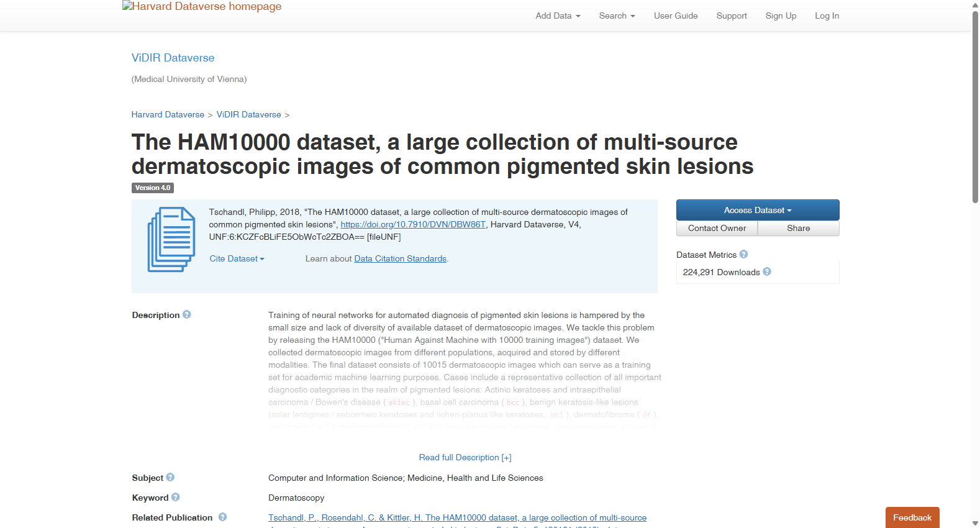980x528 pixels.
Task: Open the Feedback button
Action: (x=912, y=517)
